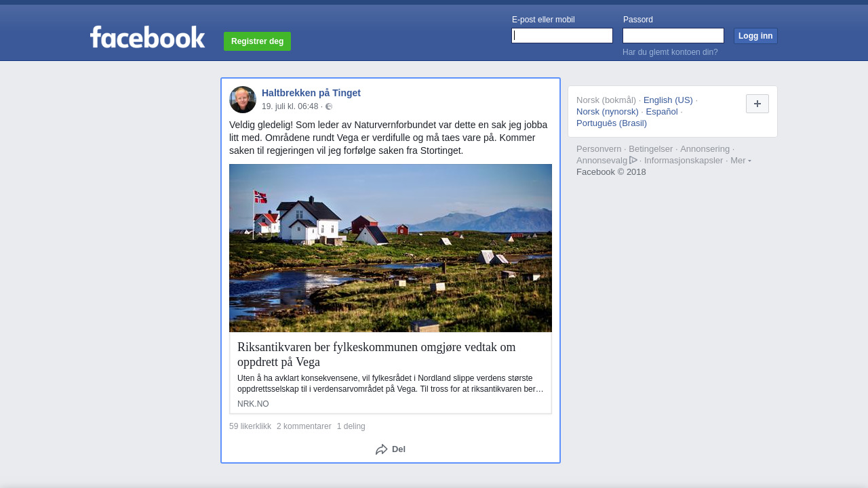Open Betingelser footer link
This screenshot has width=868, height=488.
[x=651, y=149]
